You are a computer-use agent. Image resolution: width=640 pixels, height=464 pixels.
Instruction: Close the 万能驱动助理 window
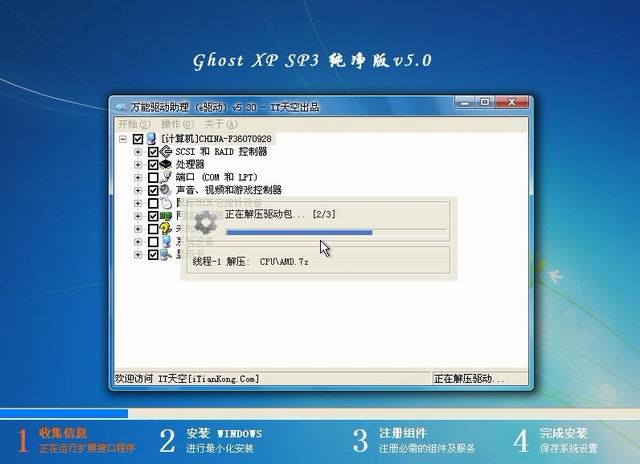[x=512, y=102]
